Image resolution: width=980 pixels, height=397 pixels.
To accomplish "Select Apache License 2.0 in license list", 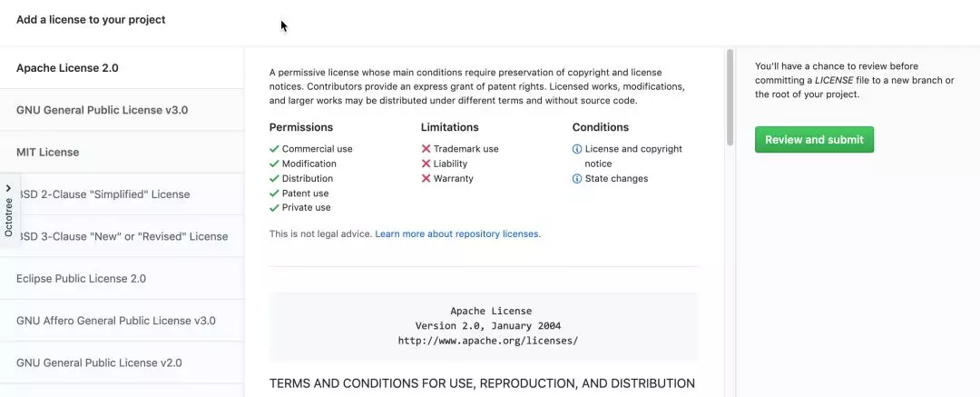I will coord(67,68).
